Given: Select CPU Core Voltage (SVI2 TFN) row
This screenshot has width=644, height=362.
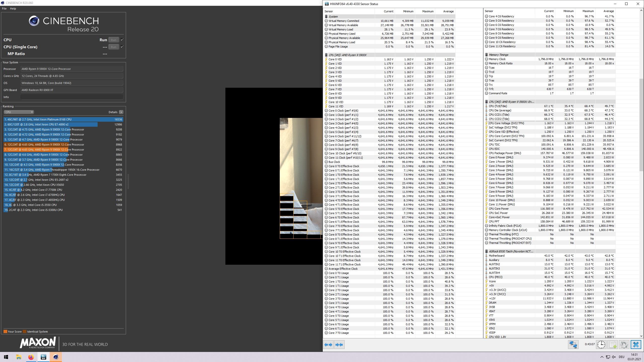Looking at the screenshot, I should (550, 123).
